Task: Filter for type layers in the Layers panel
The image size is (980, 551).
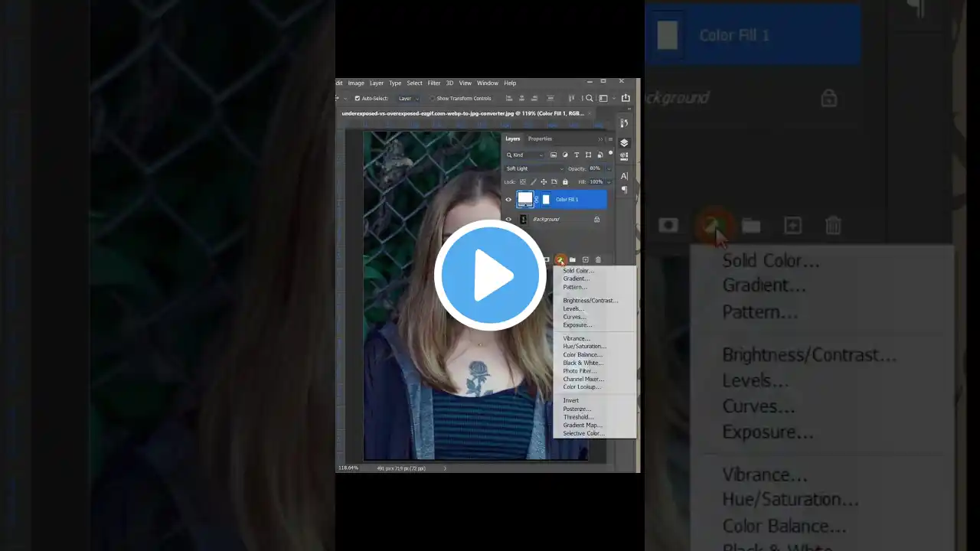Action: click(577, 155)
